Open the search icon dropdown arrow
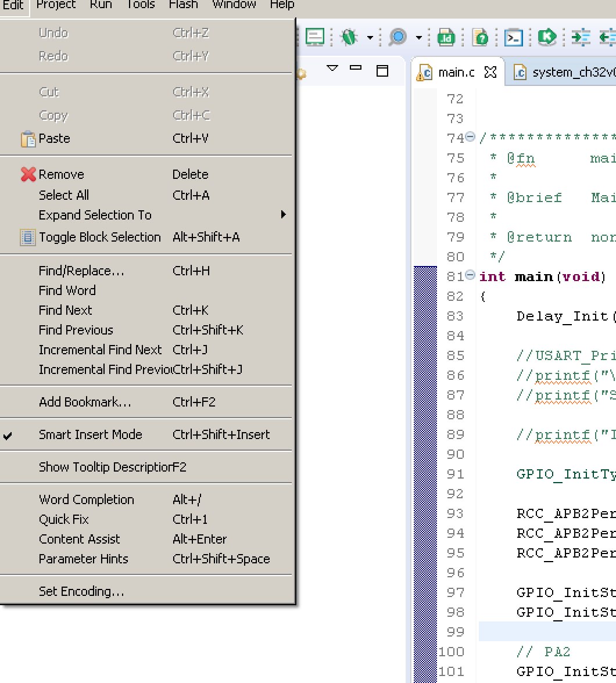616x683 pixels. [419, 38]
